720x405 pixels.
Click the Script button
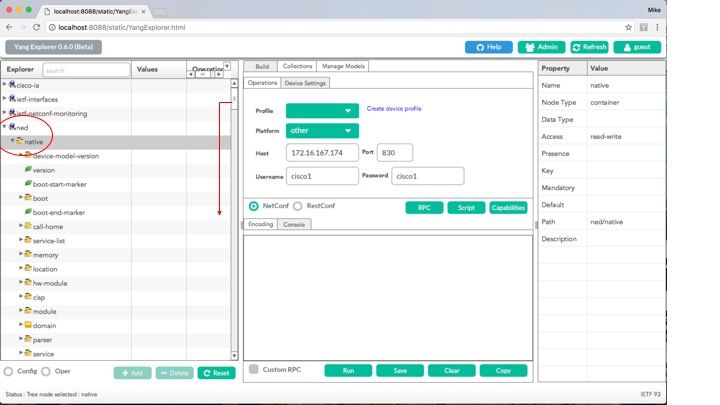[466, 208]
